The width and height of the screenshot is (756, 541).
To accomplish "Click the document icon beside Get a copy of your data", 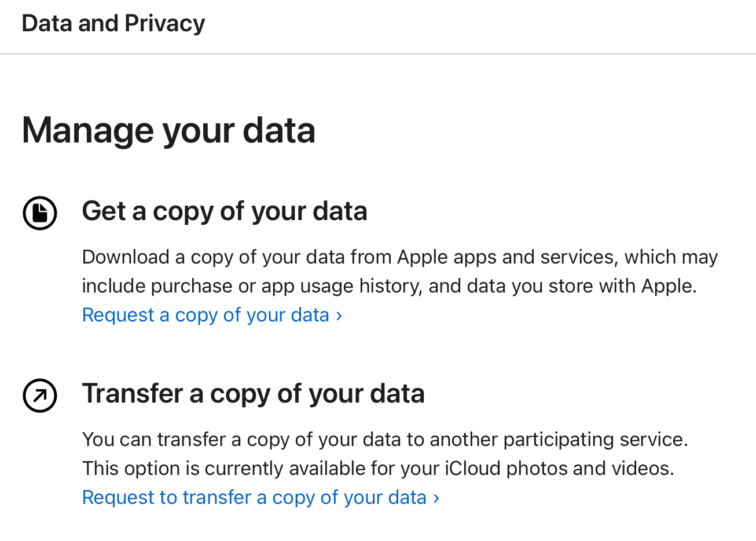I will click(x=39, y=213).
